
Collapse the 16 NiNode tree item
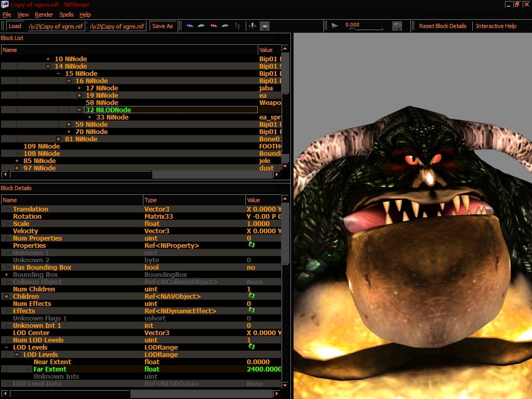[69, 81]
